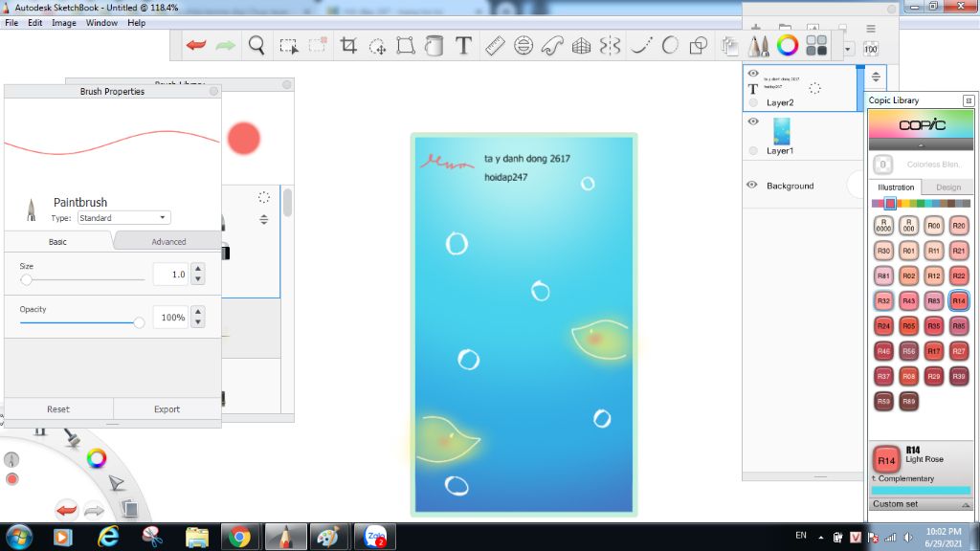Screen dimensions: 980x551
Task: Click the brush Size value field
Action: [170, 275]
